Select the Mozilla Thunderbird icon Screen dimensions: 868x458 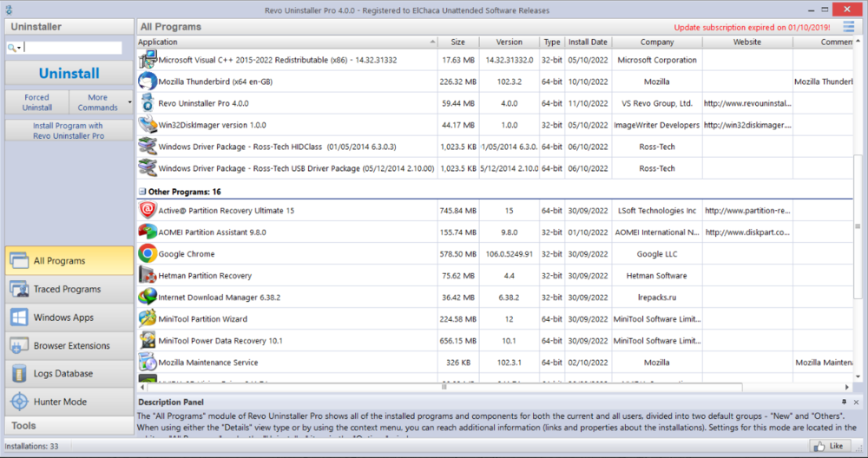tap(147, 82)
